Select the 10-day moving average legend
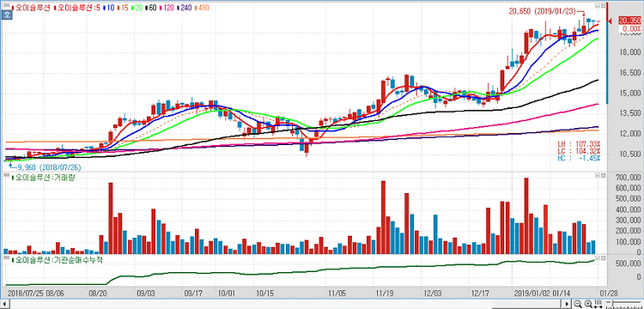Image resolution: width=644 pixels, height=309 pixels. [x=108, y=8]
